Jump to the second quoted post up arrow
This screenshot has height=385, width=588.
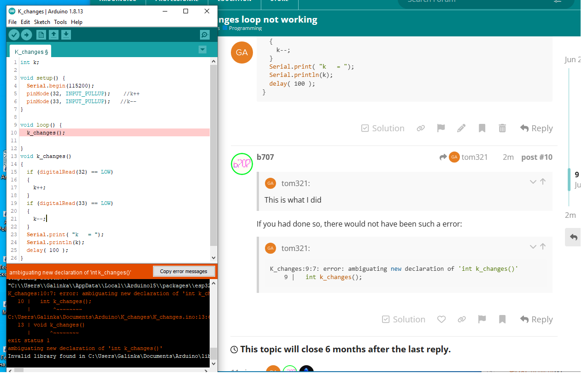point(543,247)
